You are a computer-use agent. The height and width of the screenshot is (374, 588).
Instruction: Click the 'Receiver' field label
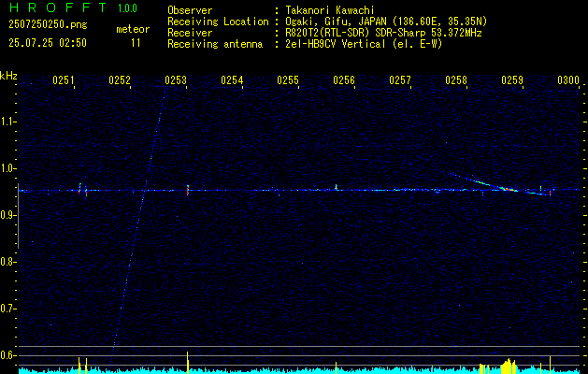click(x=190, y=33)
